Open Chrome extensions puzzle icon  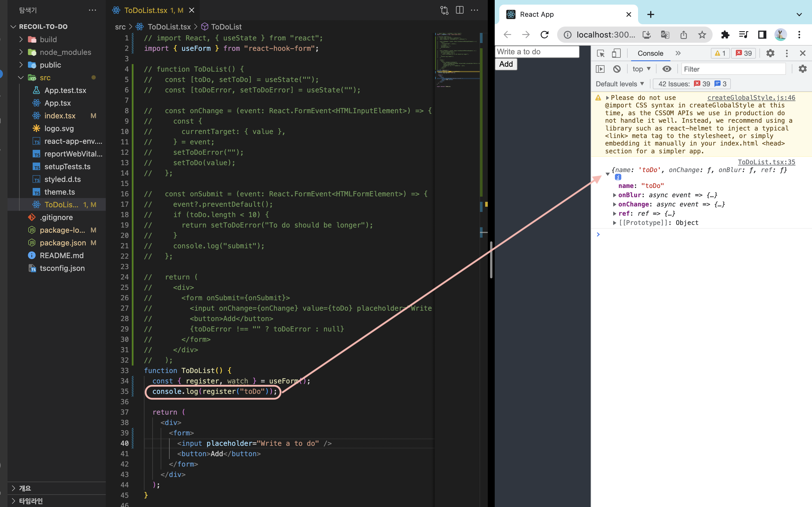click(725, 35)
